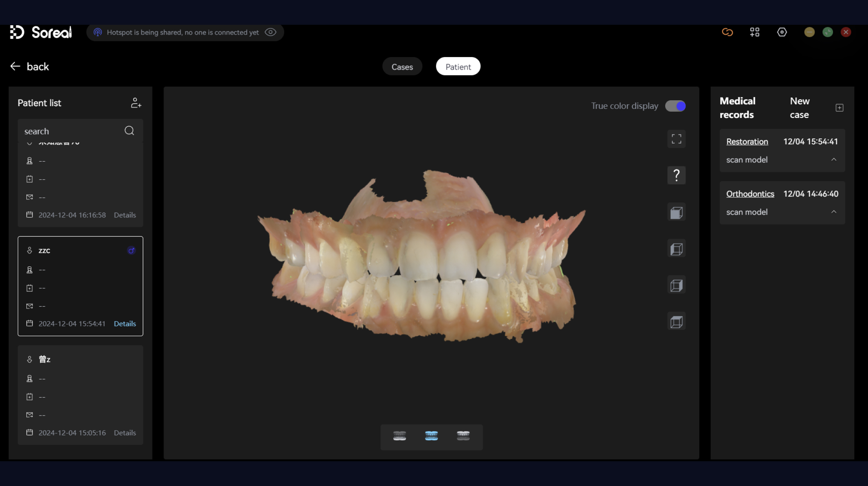Switch to the Cases tab

pos(402,66)
